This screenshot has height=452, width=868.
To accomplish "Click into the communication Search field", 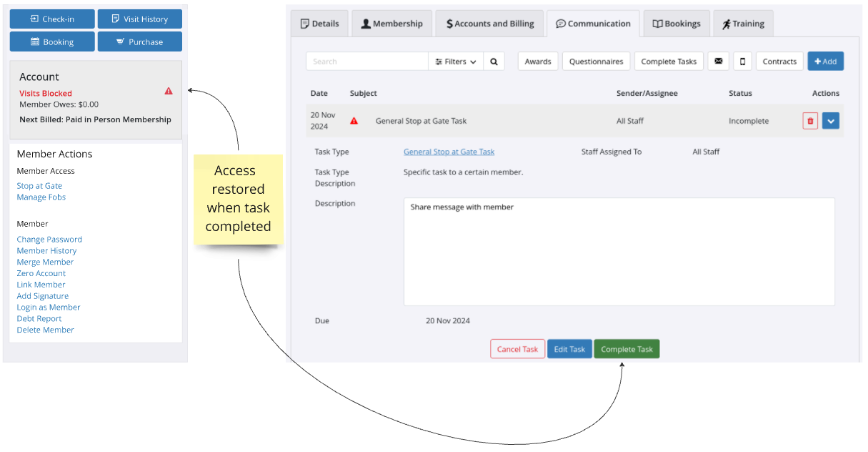I will (x=366, y=62).
